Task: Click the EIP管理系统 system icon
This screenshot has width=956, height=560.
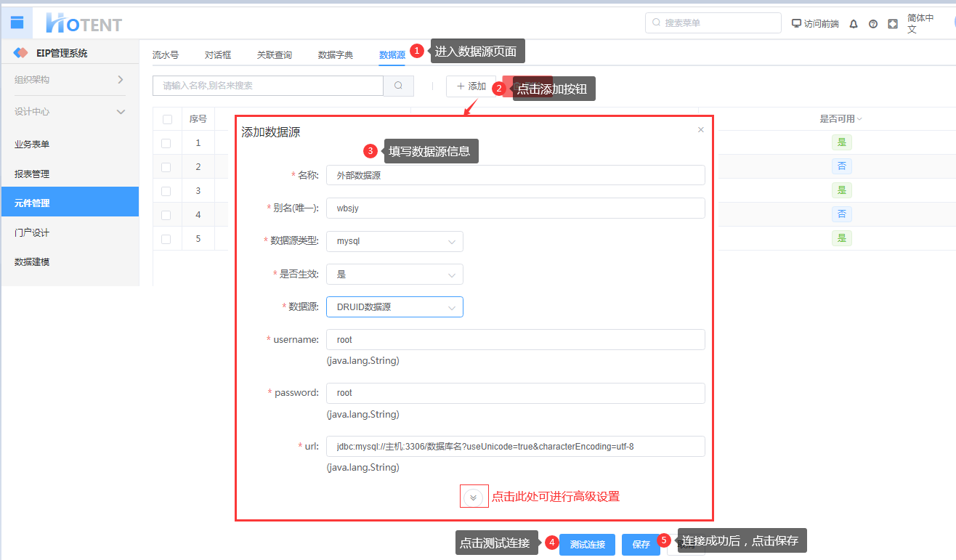Action: (21, 53)
